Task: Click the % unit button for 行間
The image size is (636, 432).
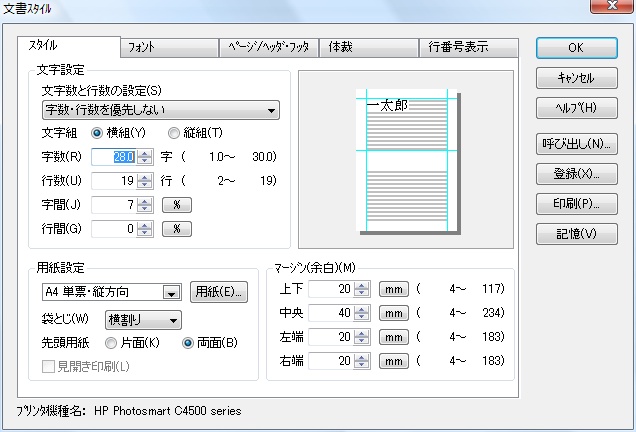Action: (177, 229)
